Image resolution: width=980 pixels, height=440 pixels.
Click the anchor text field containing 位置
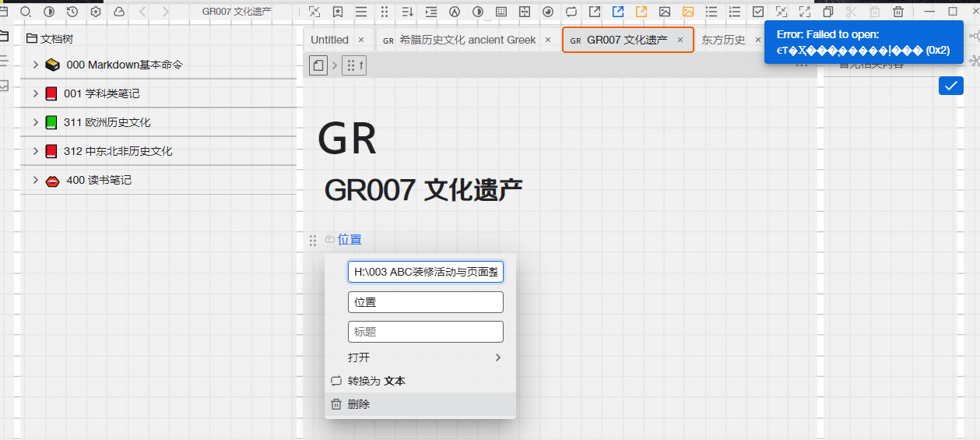(x=426, y=302)
